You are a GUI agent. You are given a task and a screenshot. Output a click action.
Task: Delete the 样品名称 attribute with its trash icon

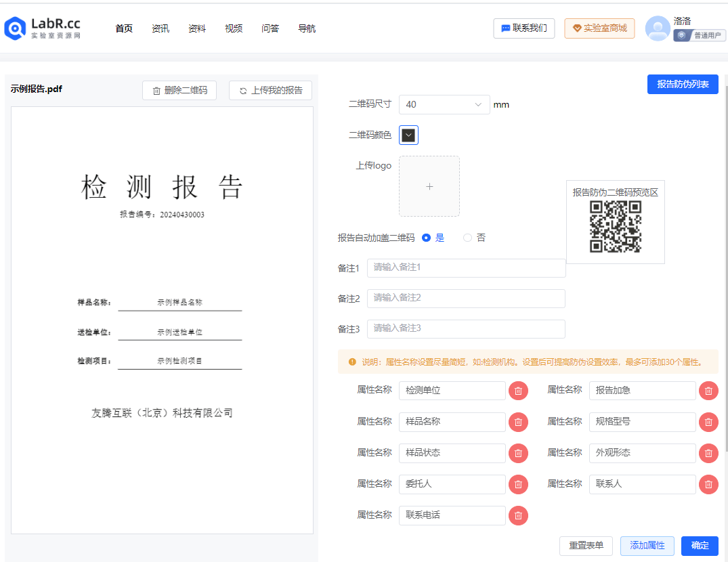coord(518,422)
